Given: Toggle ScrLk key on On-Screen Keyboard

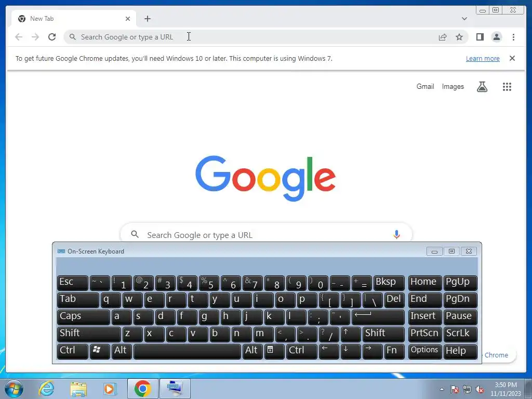Looking at the screenshot, I should [x=460, y=334].
